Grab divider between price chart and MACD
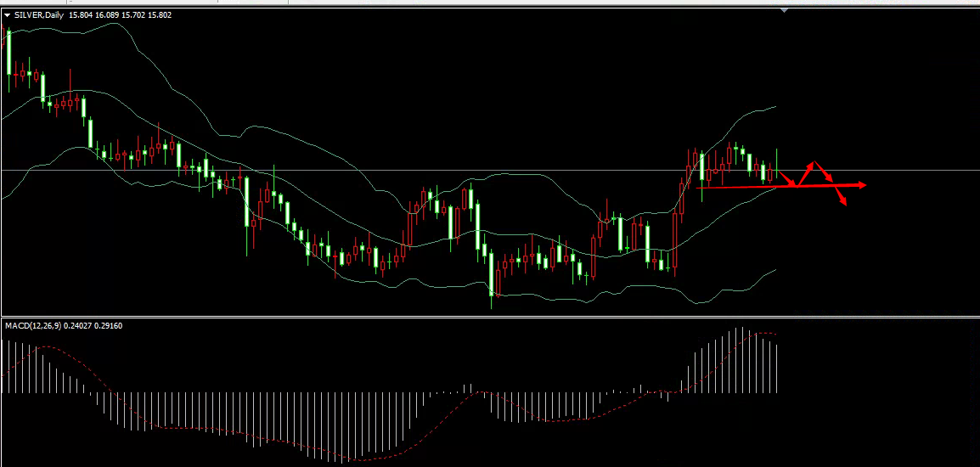 (x=490, y=317)
